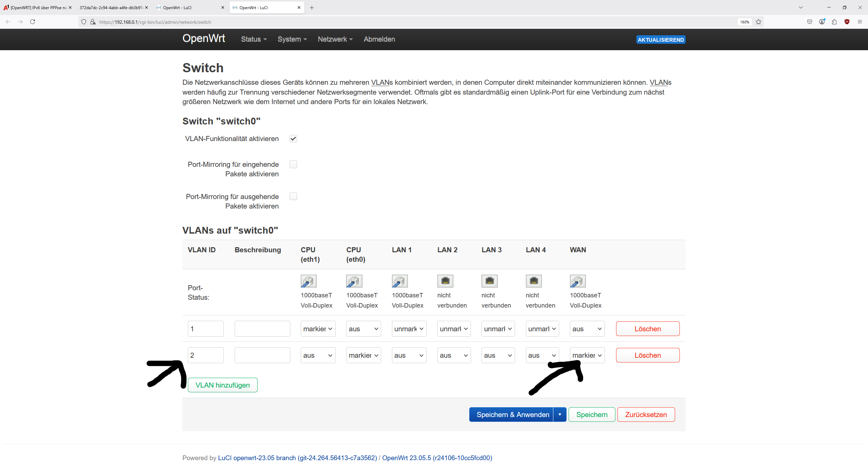Click Abmelden to log out
Image resolution: width=868 pixels, height=472 pixels.
pyautogui.click(x=379, y=39)
